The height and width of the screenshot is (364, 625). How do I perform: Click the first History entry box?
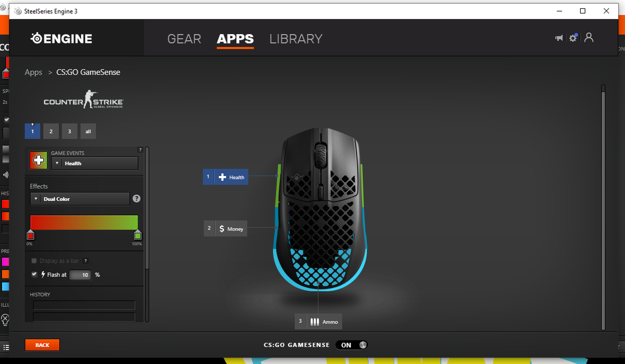pos(84,305)
